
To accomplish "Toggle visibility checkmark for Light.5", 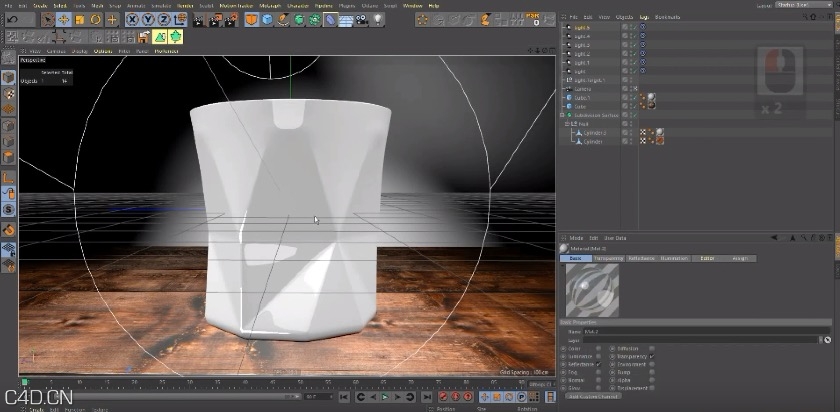I will pos(635,27).
